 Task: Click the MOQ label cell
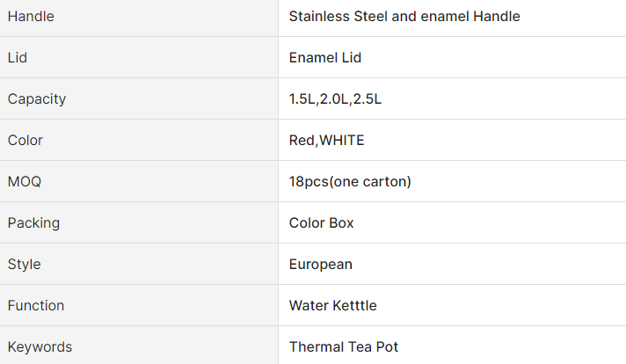pos(25,182)
